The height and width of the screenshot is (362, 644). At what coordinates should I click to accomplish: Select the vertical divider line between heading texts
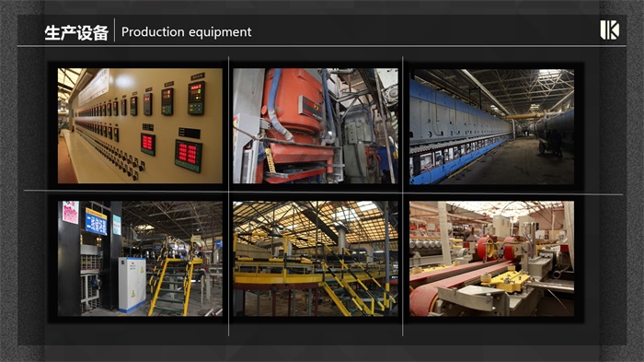coord(115,30)
